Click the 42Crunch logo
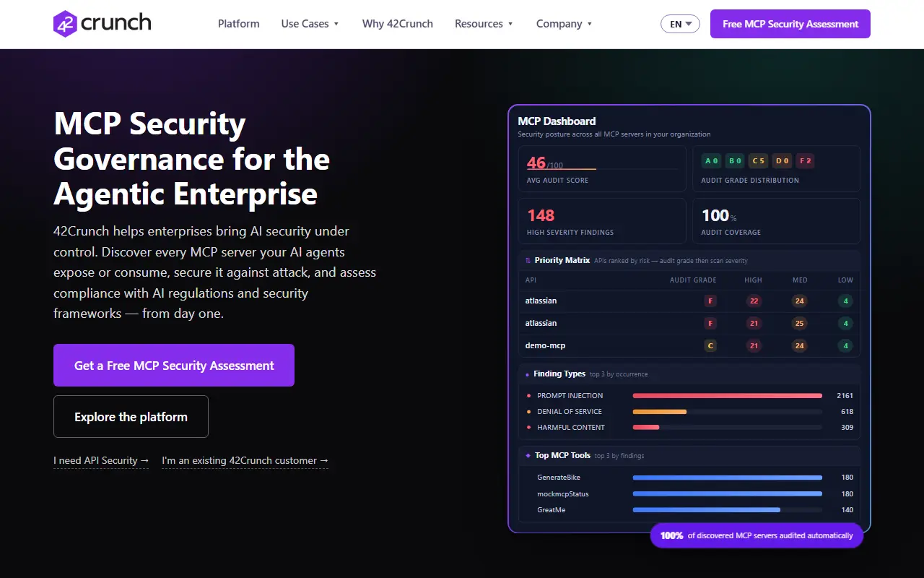 (x=102, y=24)
